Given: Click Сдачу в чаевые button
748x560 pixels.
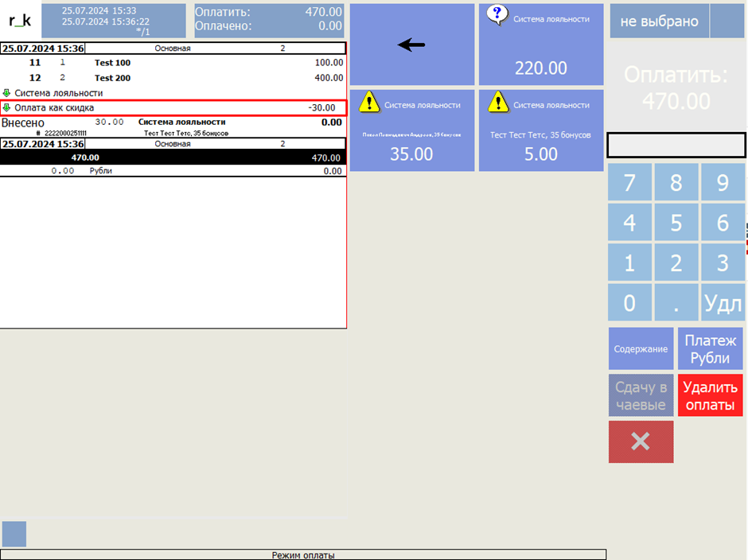Looking at the screenshot, I should 641,395.
